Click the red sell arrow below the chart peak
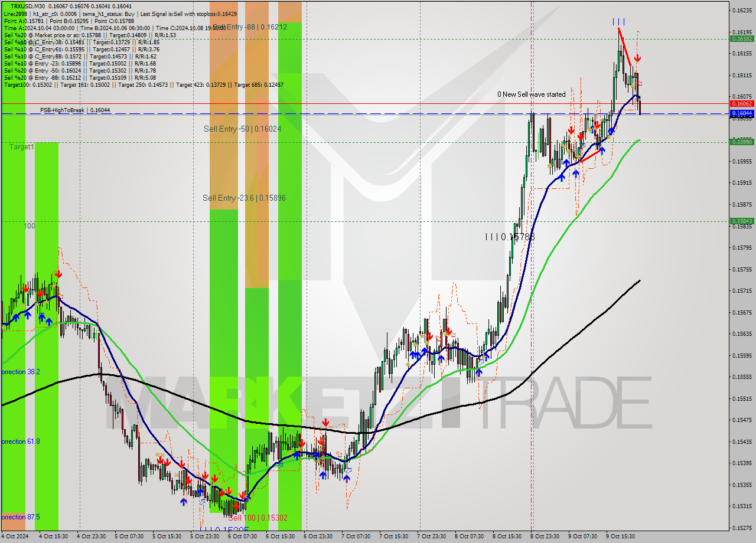This screenshot has height=543, width=756. (637, 58)
